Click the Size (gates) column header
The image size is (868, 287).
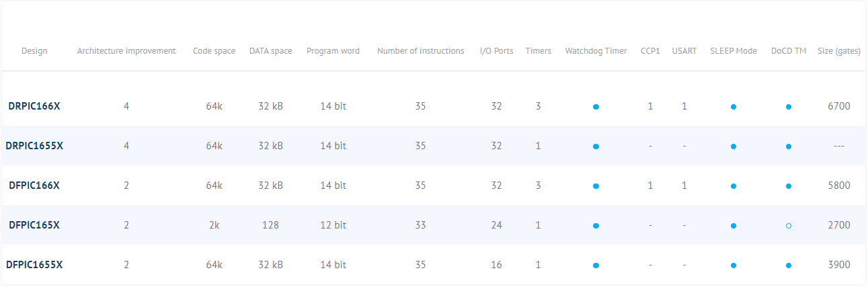(x=839, y=51)
